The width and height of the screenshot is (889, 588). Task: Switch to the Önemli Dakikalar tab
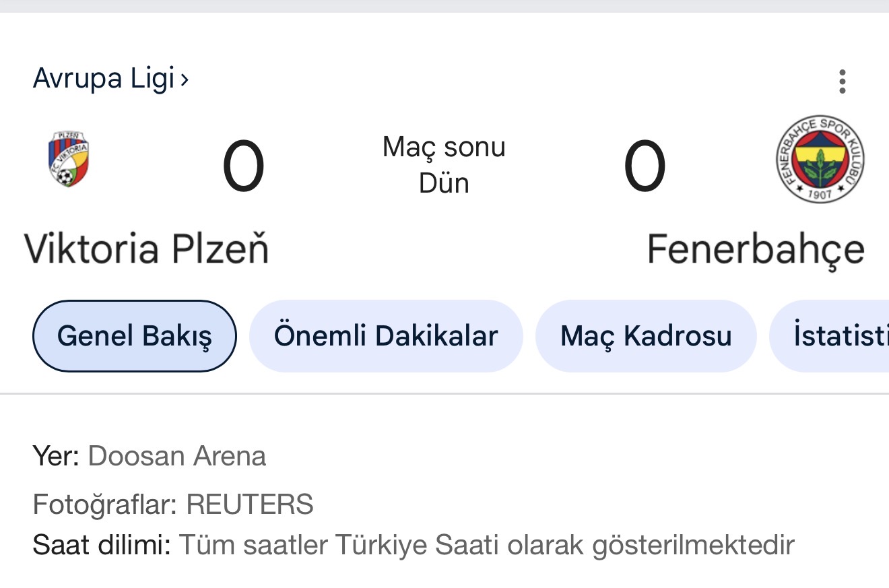click(386, 335)
